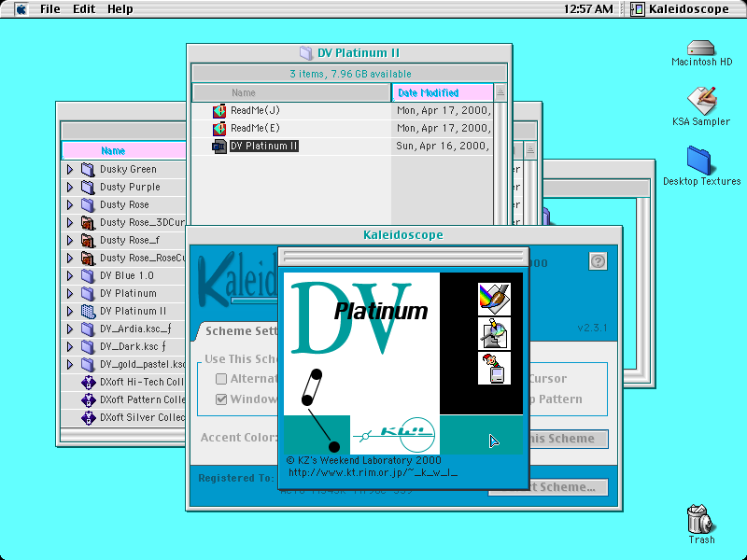The height and width of the screenshot is (560, 747).
Task: Expand the Dusty Rose_3DCur folder
Action: tap(70, 222)
